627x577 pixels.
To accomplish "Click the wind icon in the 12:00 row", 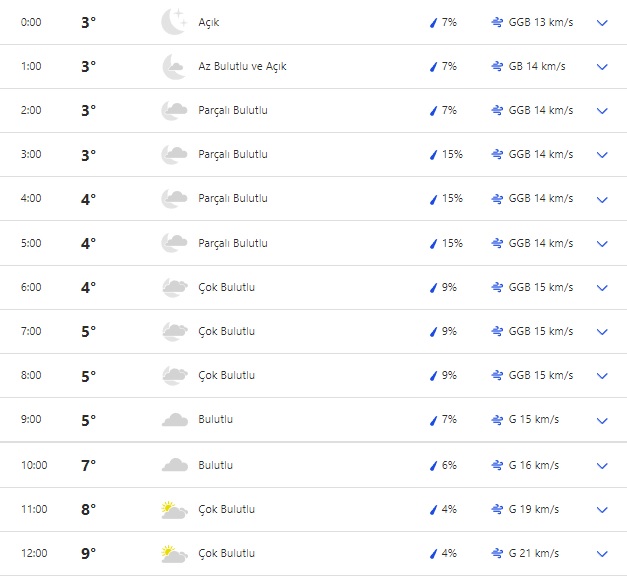I will 497,553.
